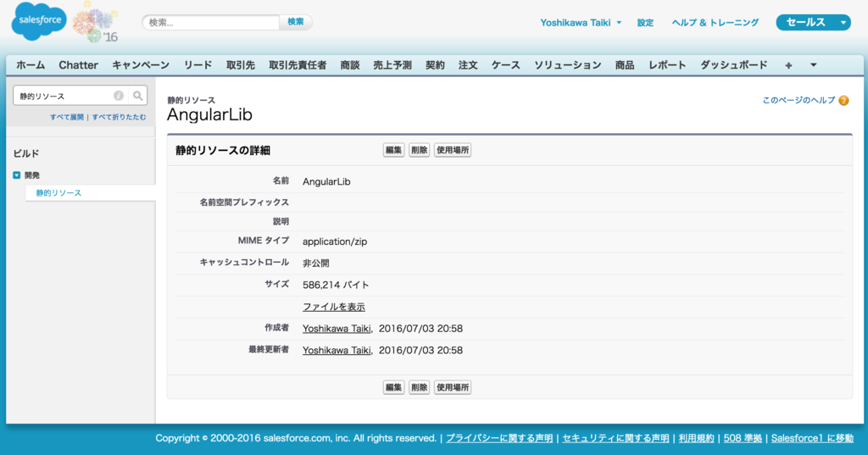Open the Chatter tab
Viewport: 868px width, 455px height.
coord(79,65)
